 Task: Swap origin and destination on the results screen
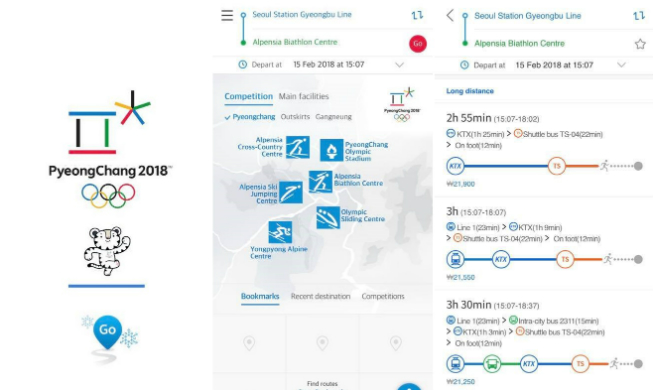[x=639, y=16]
